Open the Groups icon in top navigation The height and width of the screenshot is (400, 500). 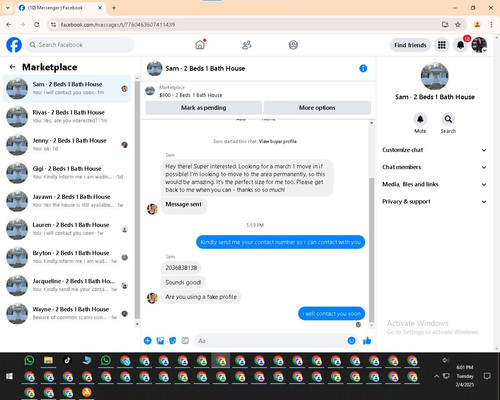(293, 45)
